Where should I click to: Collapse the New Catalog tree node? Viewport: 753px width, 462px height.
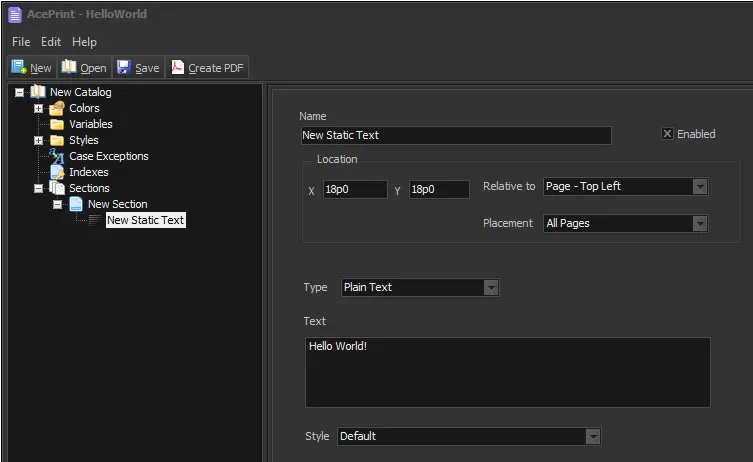(19, 92)
